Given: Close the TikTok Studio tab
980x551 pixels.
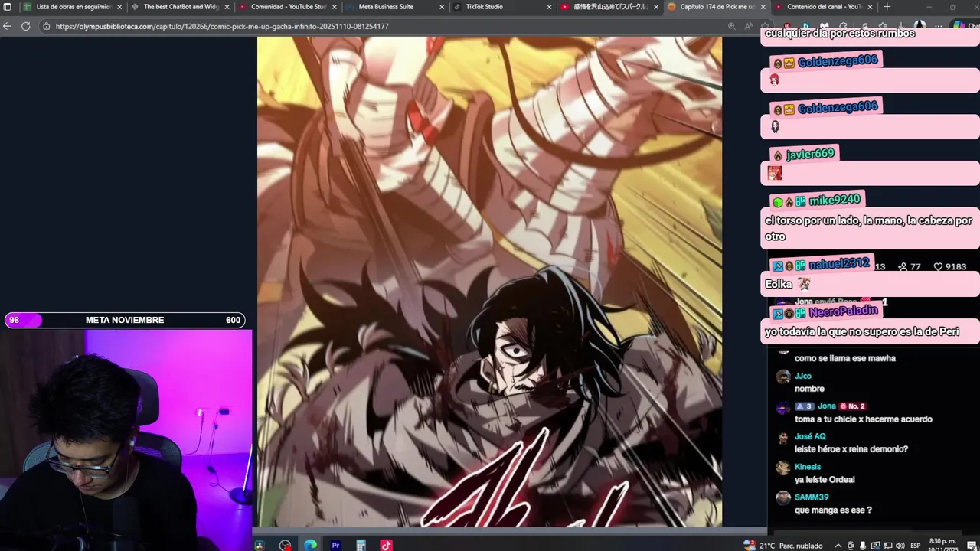Looking at the screenshot, I should coord(549,7).
